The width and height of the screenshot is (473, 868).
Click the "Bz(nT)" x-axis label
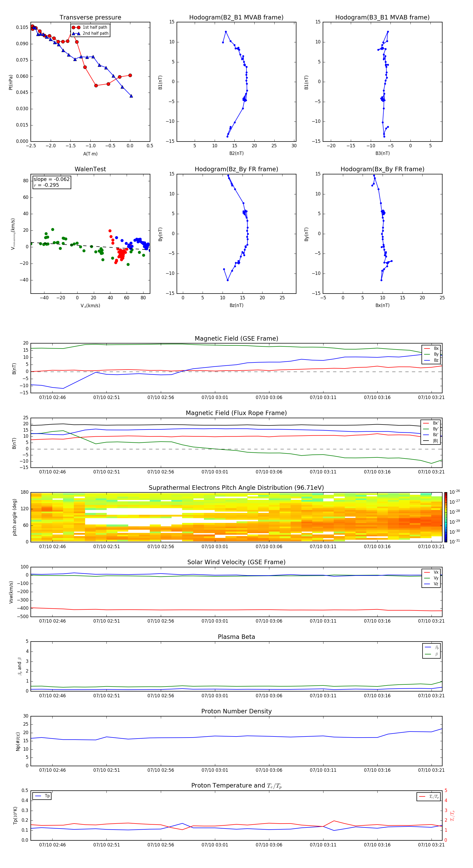click(x=236, y=305)
